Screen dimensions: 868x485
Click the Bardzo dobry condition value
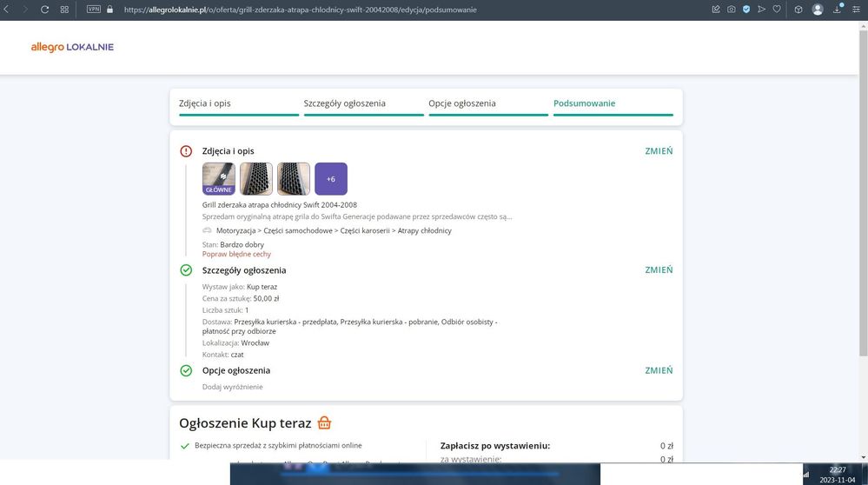(242, 244)
